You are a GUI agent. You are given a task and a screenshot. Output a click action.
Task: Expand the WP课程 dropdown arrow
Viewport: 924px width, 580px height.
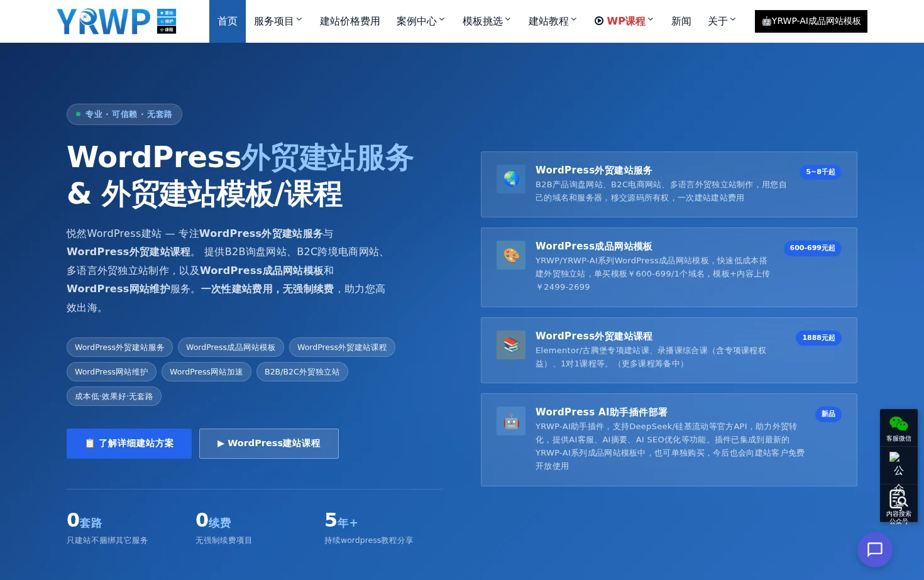point(651,19)
